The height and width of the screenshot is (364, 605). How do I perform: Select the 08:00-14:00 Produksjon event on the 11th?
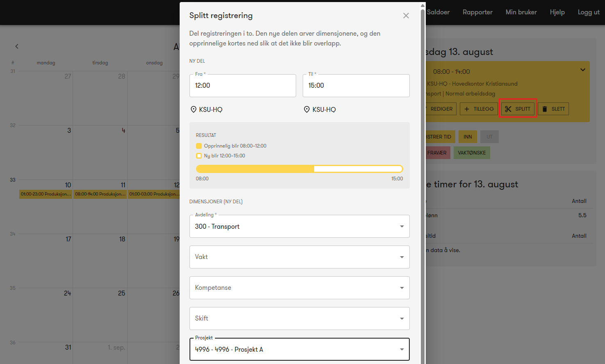pyautogui.click(x=100, y=194)
